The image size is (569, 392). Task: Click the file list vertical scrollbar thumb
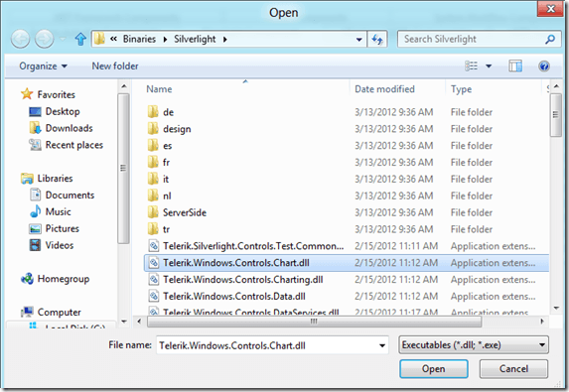[555, 115]
